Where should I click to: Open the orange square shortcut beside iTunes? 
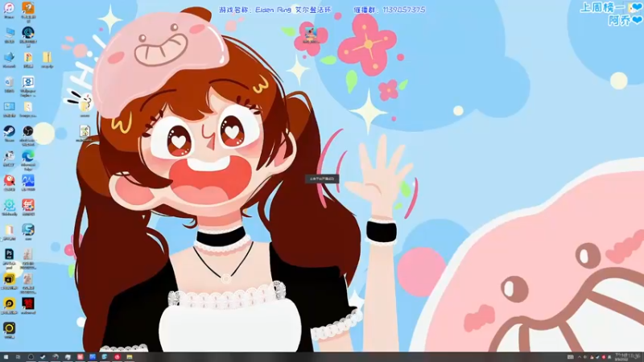pyautogui.click(x=28, y=8)
